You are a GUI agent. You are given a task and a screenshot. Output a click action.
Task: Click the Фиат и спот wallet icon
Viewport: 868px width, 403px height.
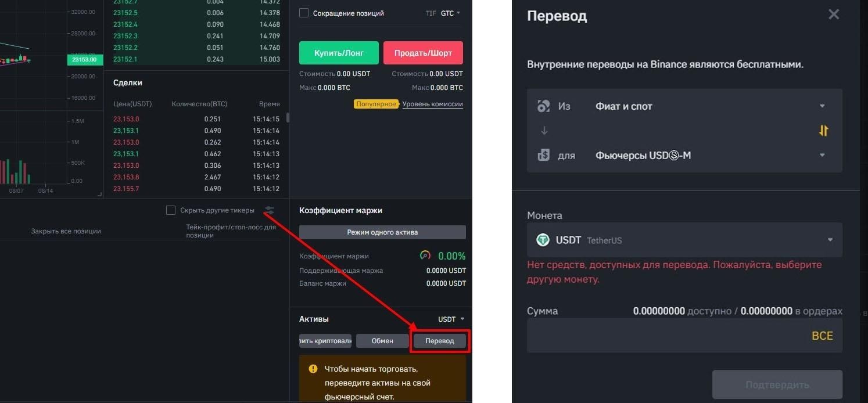point(543,106)
